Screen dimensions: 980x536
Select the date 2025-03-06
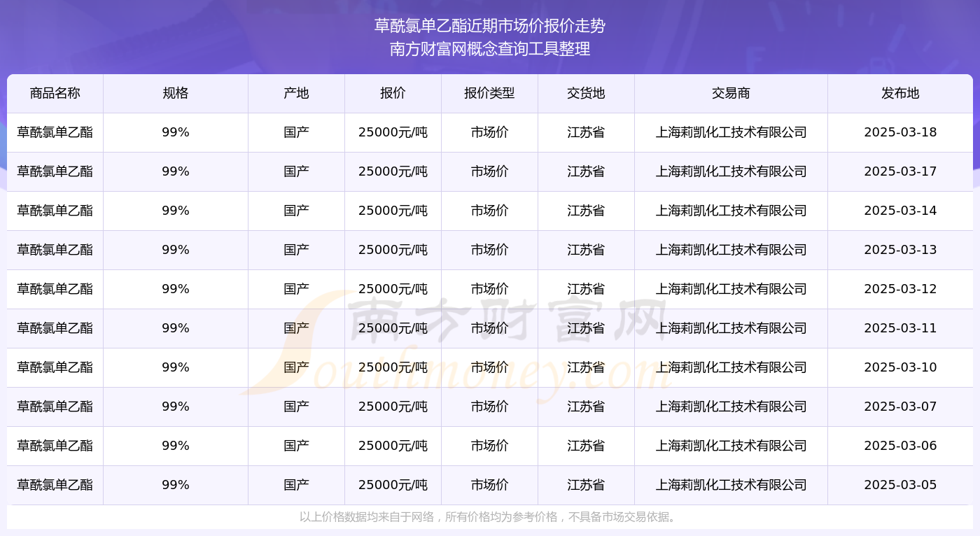[900, 446]
